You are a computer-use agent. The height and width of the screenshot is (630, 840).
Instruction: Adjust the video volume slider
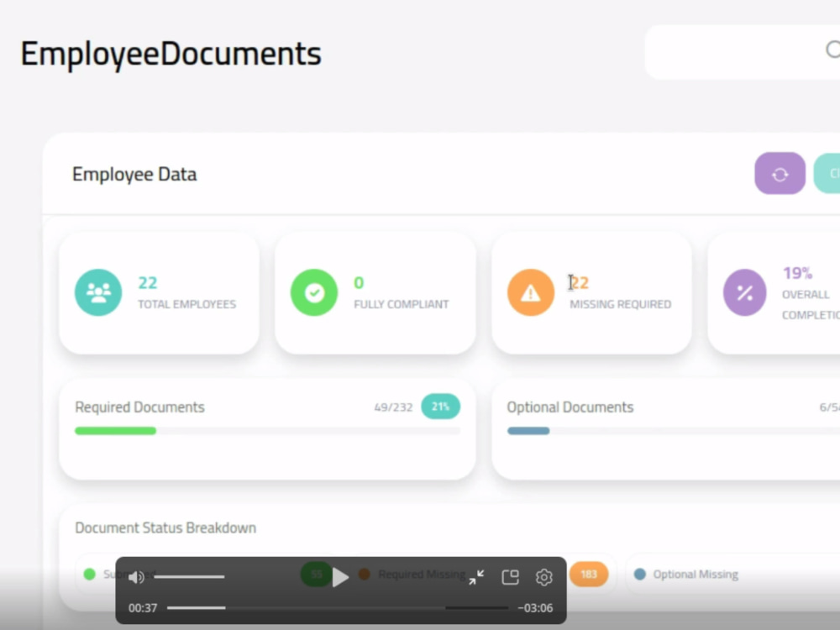point(189,577)
